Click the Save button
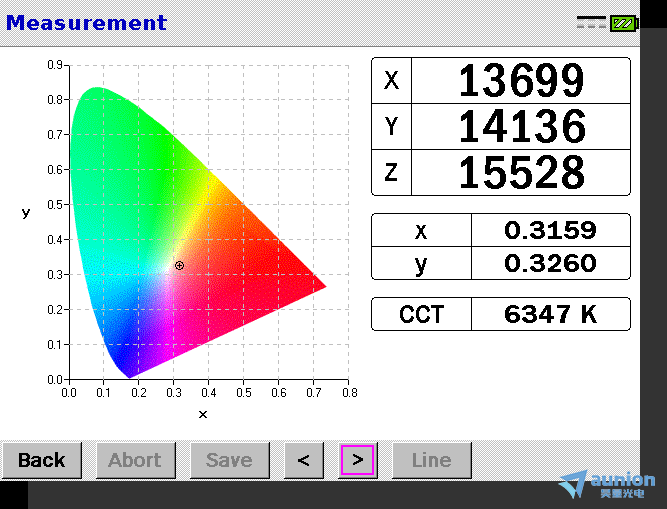Image resolution: width=667 pixels, height=509 pixels. [230, 460]
